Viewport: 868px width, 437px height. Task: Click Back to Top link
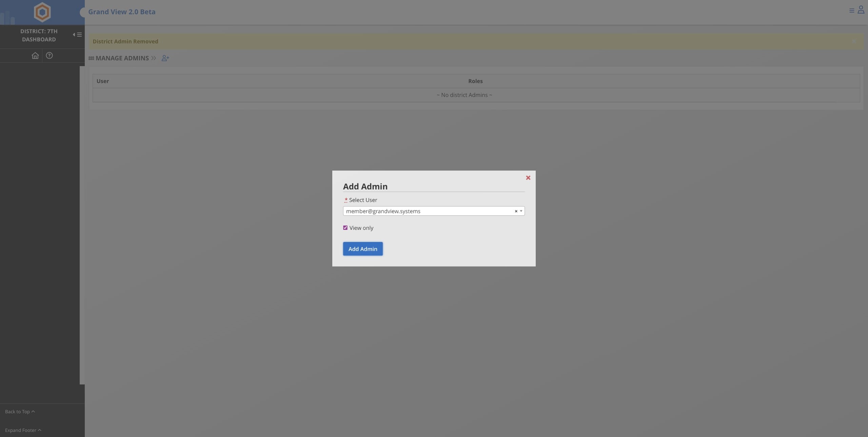[20, 412]
